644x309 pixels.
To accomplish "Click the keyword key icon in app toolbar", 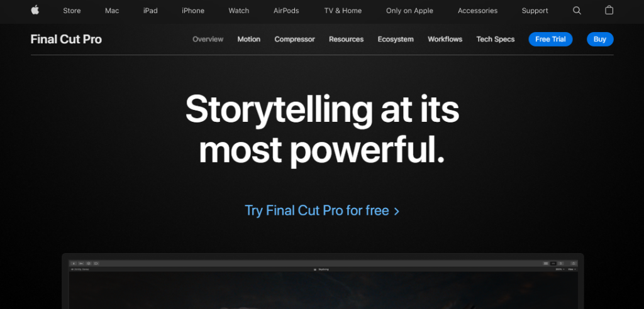I will coord(81,263).
